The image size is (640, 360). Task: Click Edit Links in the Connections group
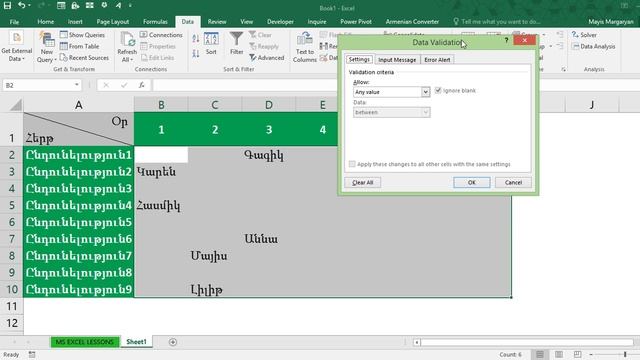point(158,58)
